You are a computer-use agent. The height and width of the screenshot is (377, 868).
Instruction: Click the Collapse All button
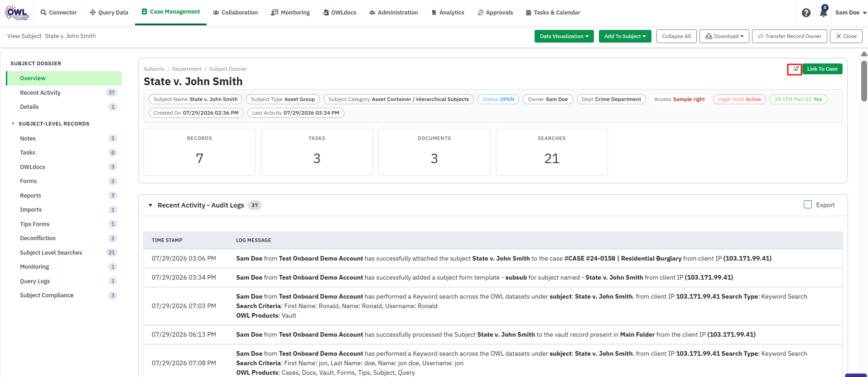[676, 36]
